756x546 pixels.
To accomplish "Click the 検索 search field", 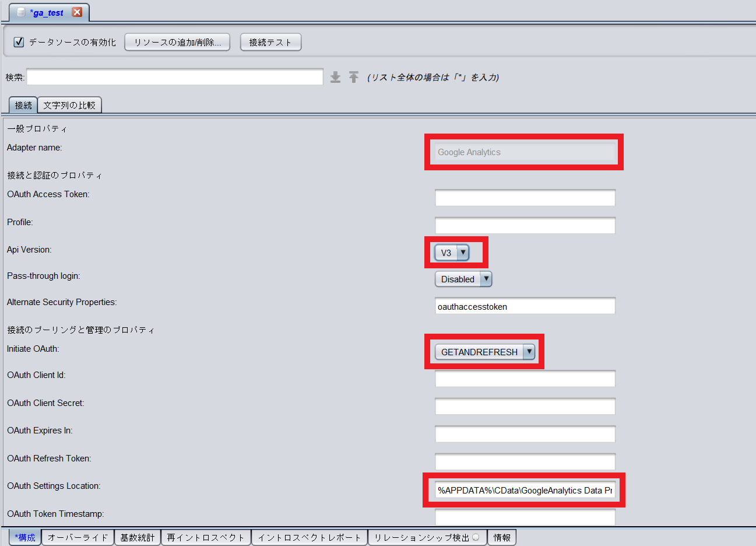I will click(x=175, y=77).
